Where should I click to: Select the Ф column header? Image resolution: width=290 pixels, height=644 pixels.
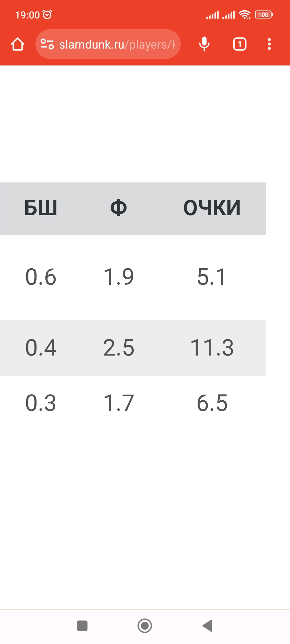click(x=119, y=208)
